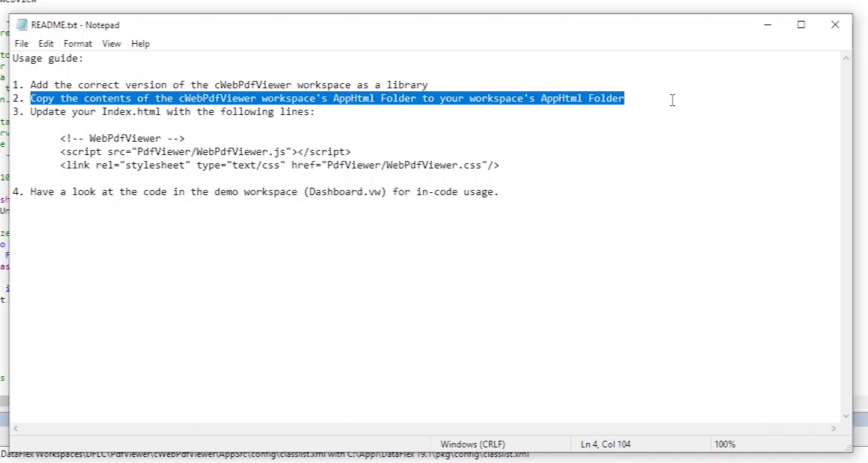The image size is (868, 463).
Task: Click the "Windows (CRLF)" status bar section
Action: coord(473,444)
